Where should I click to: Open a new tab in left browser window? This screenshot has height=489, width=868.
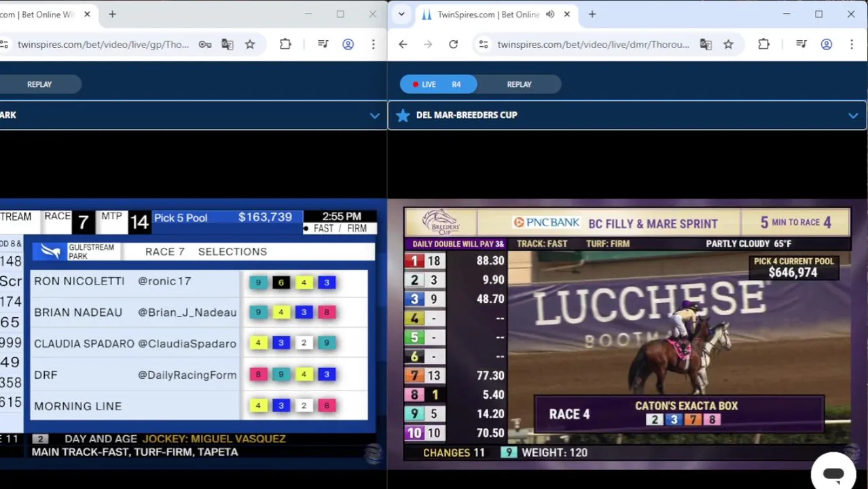tap(112, 14)
